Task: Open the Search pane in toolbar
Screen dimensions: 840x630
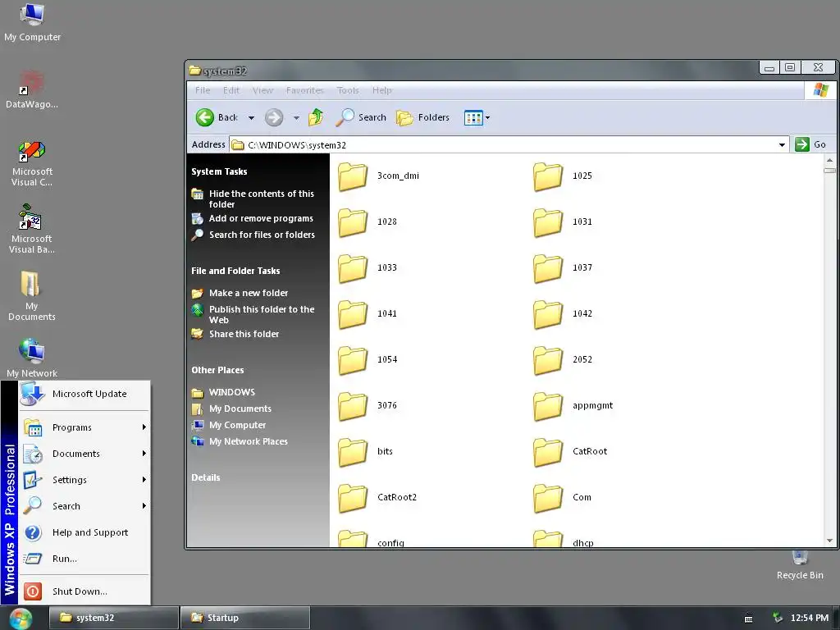Action: [x=361, y=117]
